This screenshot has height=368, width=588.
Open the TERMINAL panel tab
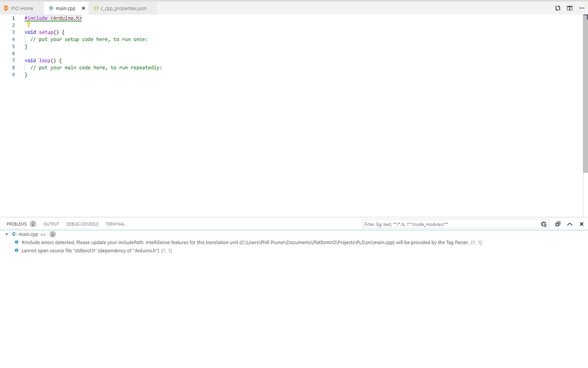(x=115, y=224)
